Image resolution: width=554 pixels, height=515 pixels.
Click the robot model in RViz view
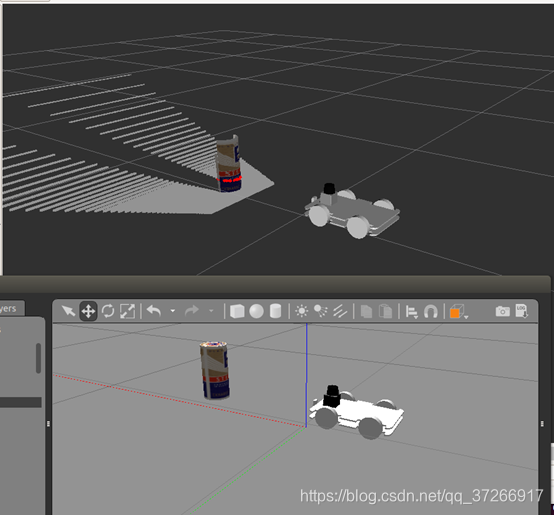click(352, 211)
